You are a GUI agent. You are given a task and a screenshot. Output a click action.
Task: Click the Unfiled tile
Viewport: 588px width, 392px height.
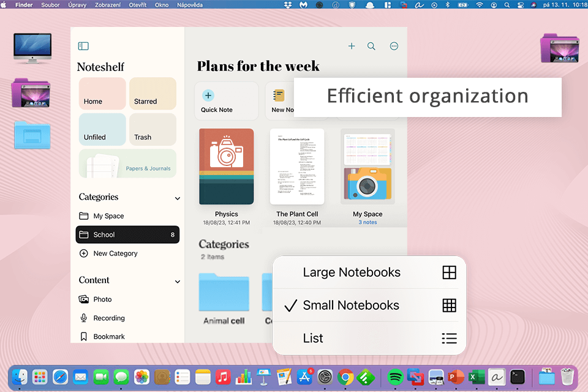102,129
